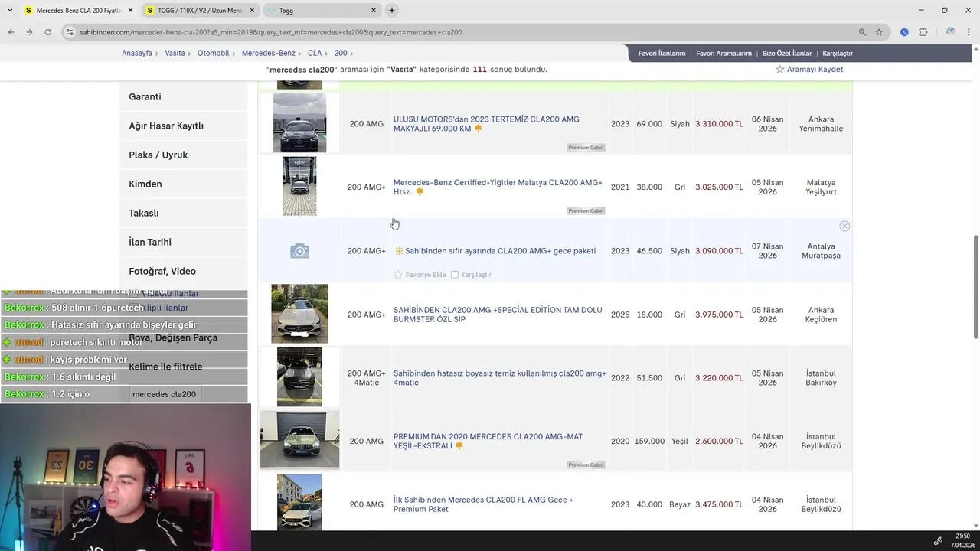The height and width of the screenshot is (551, 980).
Task: Click Premium Galeri badge on 2020 Yeşil row
Action: 586,465
